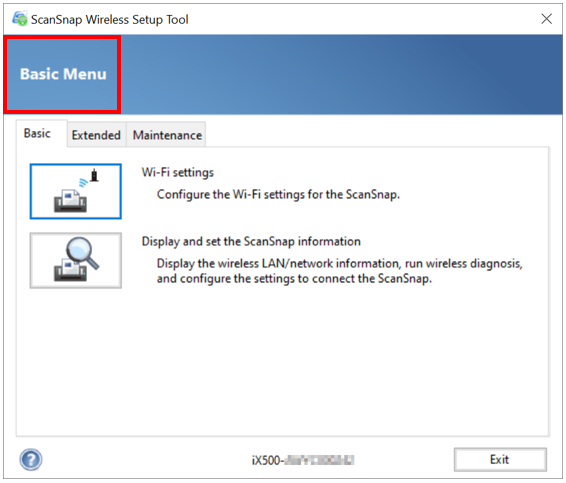Switch to the Basic tab
This screenshot has width=566, height=483.
tap(37, 134)
